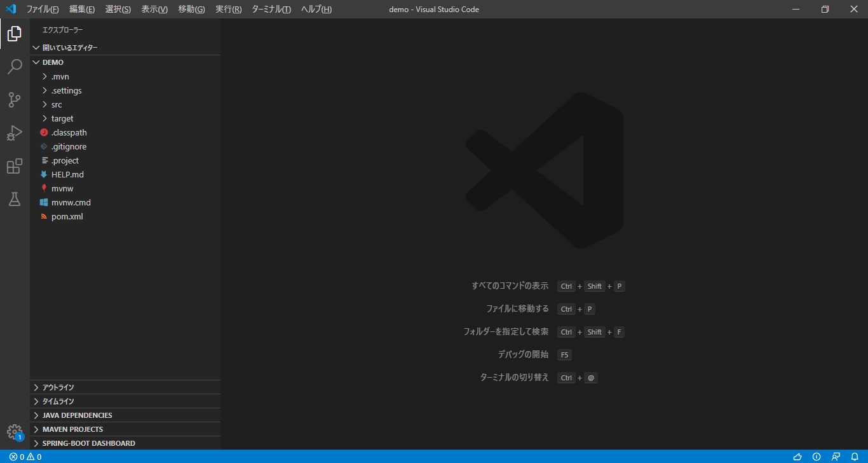This screenshot has width=868, height=463.
Task: Click the pom.xml feed icon
Action: (44, 216)
